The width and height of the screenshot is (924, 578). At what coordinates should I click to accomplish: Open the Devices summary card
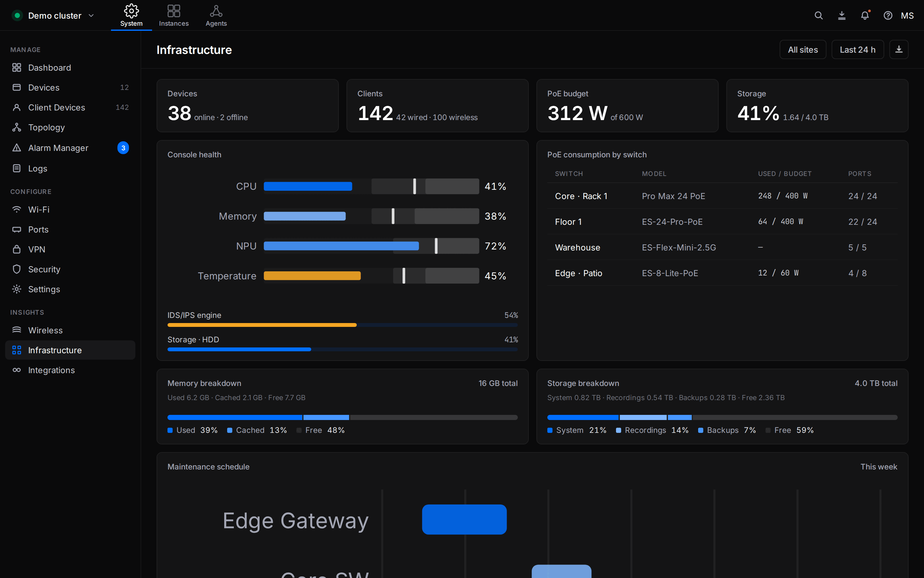pos(247,106)
